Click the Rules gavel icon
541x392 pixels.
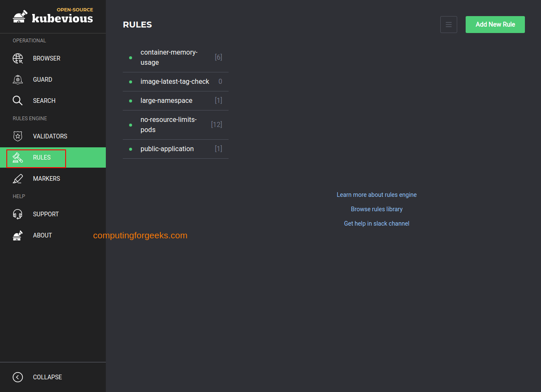(x=18, y=157)
